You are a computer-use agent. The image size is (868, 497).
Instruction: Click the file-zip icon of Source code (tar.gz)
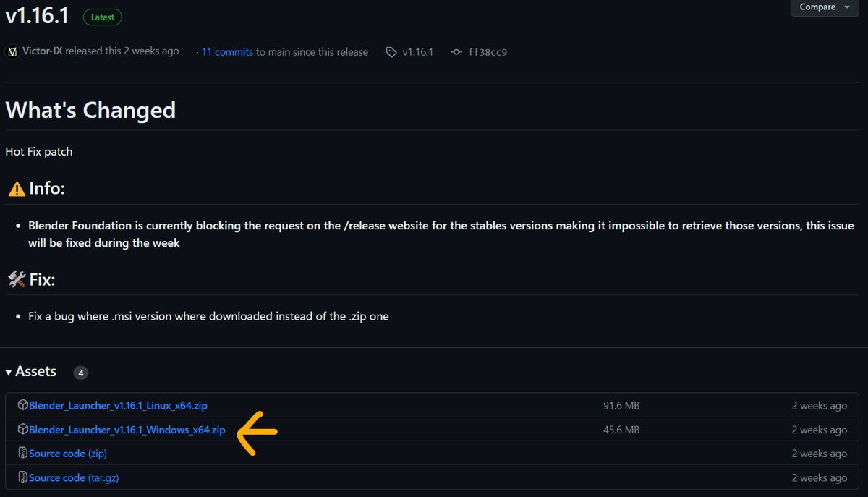pyautogui.click(x=22, y=477)
